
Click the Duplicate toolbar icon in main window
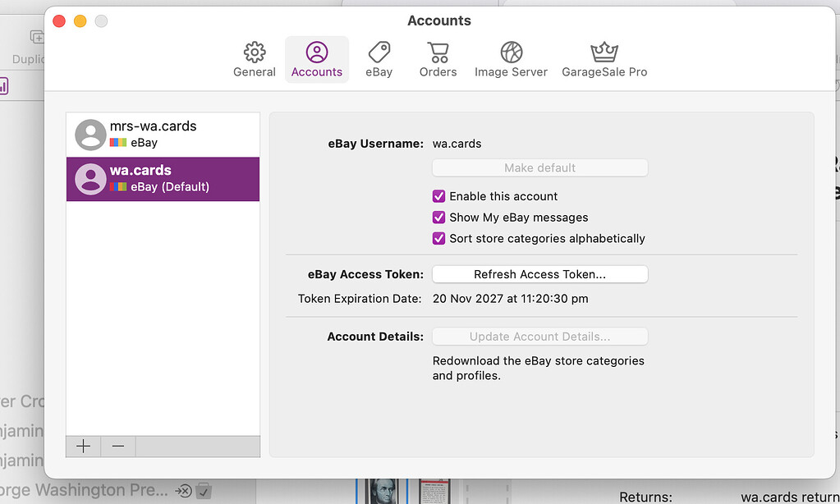(36, 38)
